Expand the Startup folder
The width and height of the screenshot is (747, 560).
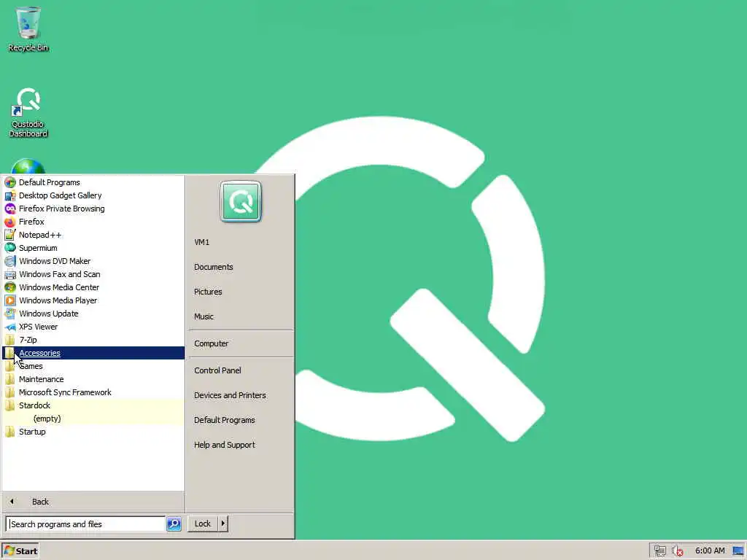tap(93, 432)
